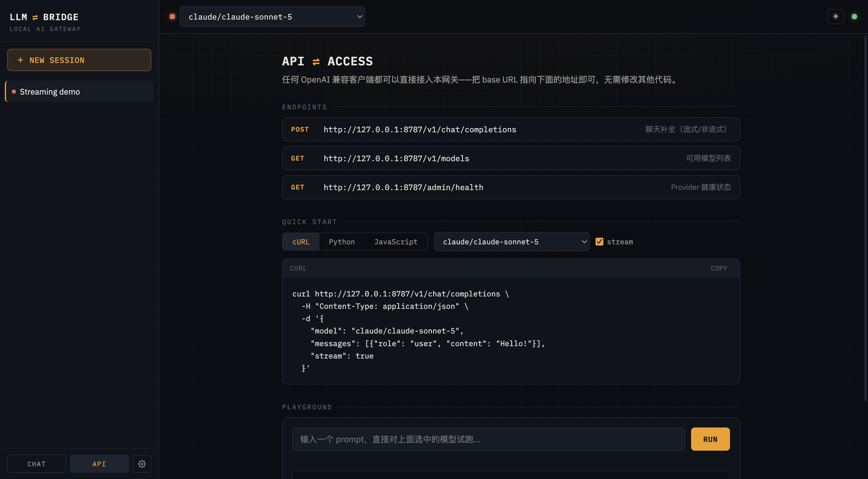
Task: Click the '"model": "claude/claude-sonnet-5"' code line
Action: tap(387, 331)
